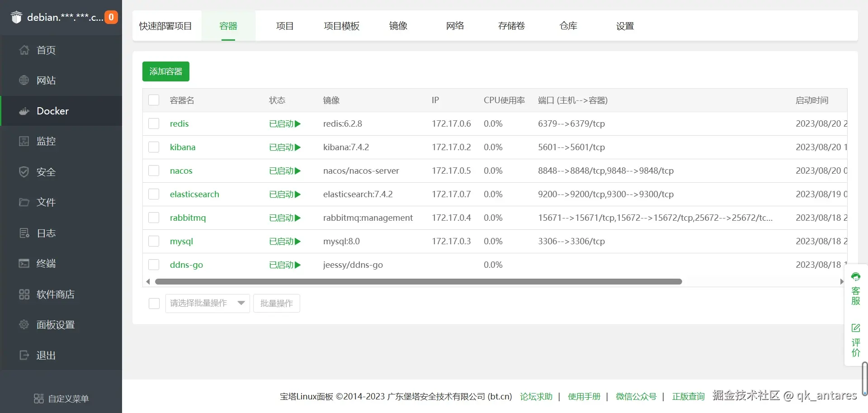Open the batch operation dropdown

coord(208,303)
